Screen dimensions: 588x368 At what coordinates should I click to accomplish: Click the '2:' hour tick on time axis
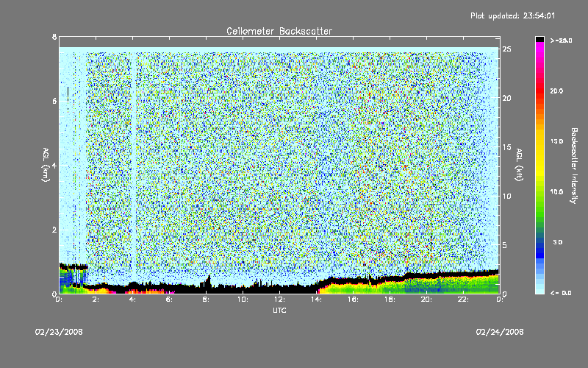[x=96, y=300]
